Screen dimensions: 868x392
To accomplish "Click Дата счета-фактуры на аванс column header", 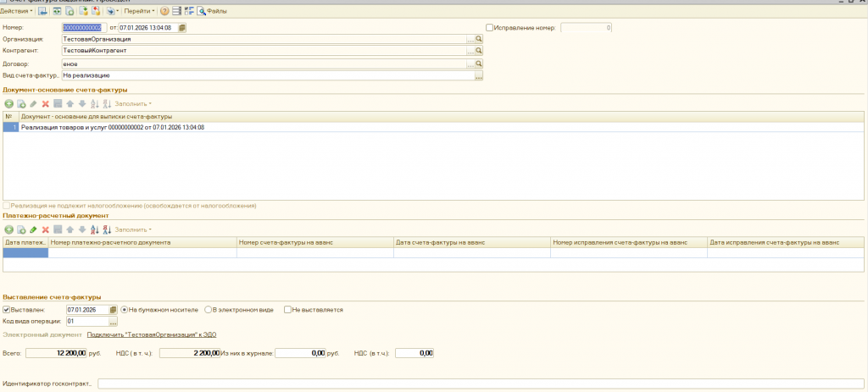I will click(x=472, y=242).
